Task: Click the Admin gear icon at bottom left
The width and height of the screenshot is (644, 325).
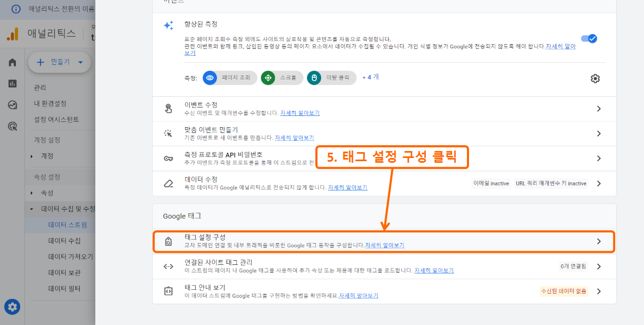Action: pos(12,307)
